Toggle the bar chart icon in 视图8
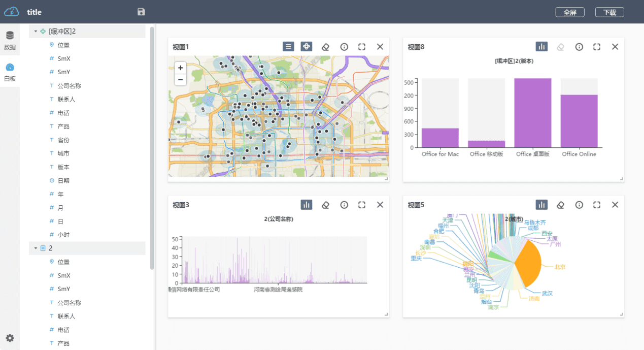 coord(541,47)
